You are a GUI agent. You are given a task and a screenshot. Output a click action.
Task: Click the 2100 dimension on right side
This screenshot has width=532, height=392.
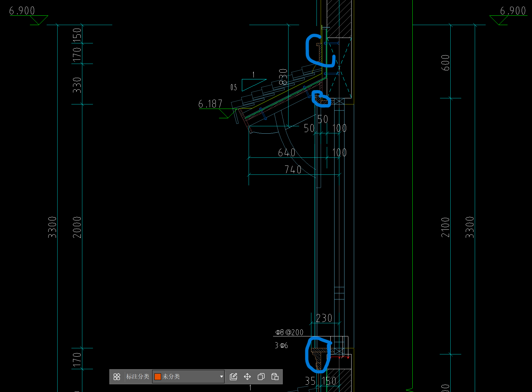coord(445,227)
